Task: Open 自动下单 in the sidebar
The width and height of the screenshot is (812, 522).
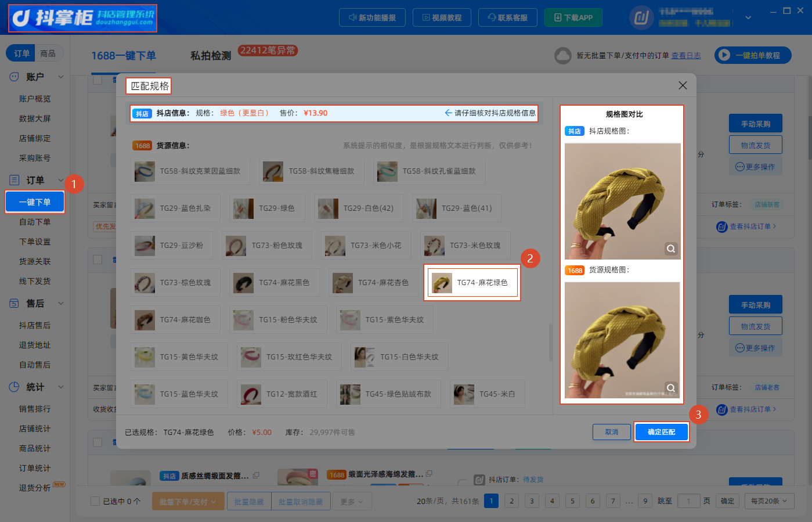Action: tap(35, 222)
